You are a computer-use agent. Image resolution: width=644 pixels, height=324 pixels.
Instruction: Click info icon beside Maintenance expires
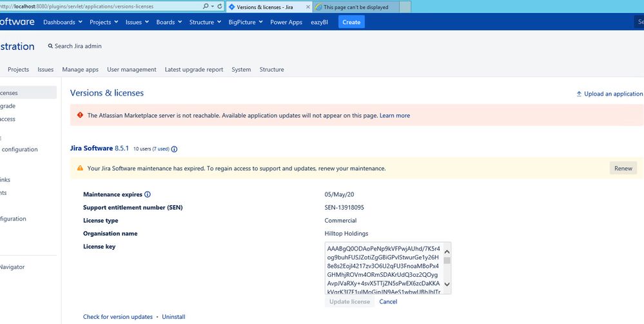148,194
